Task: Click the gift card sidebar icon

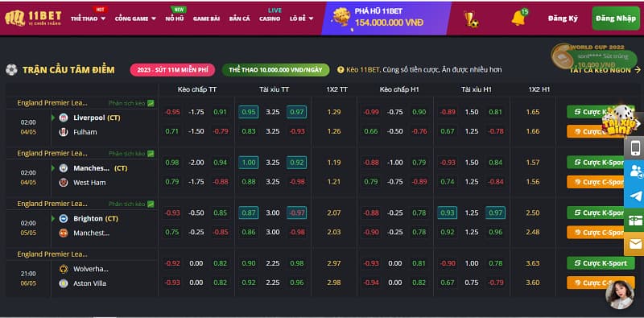Action: pos(634,221)
